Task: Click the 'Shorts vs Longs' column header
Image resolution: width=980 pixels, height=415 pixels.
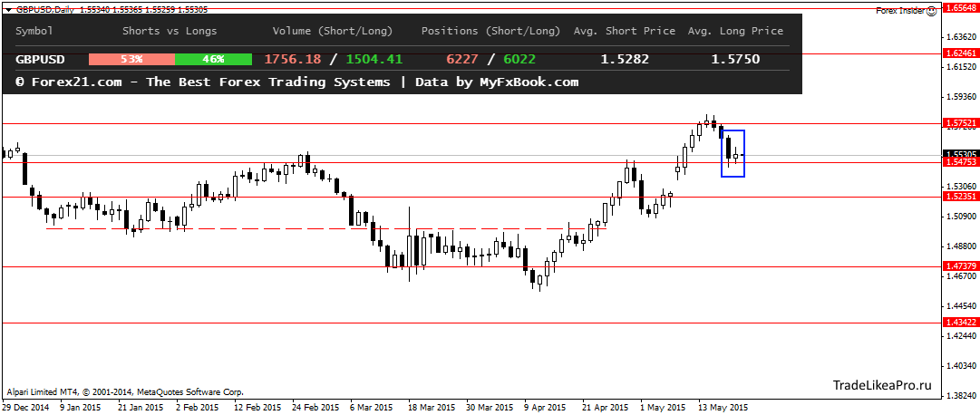Action: coord(170,31)
